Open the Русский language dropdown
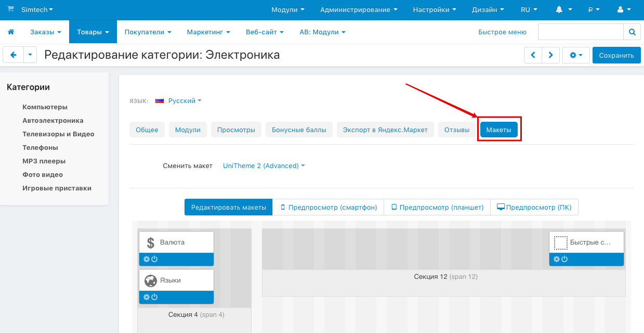Screen dimensions: 644x333 click(181, 100)
